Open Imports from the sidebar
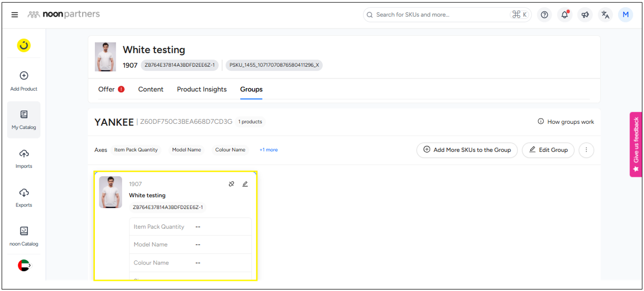644x291 pixels. (24, 158)
